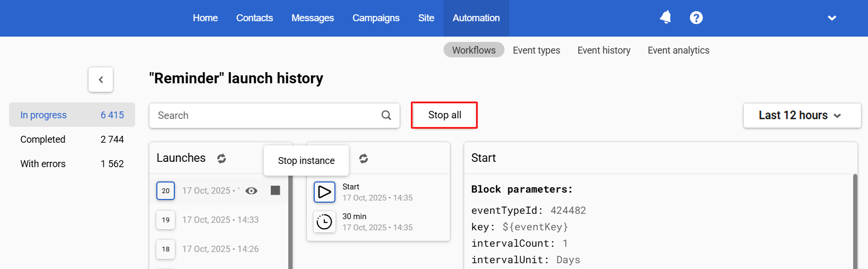Image resolution: width=868 pixels, height=269 pixels.
Task: Filter launches by Completed
Action: [x=72, y=139]
